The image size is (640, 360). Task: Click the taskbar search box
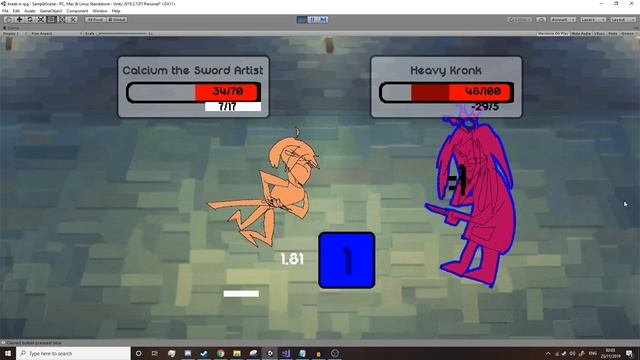(x=73, y=353)
